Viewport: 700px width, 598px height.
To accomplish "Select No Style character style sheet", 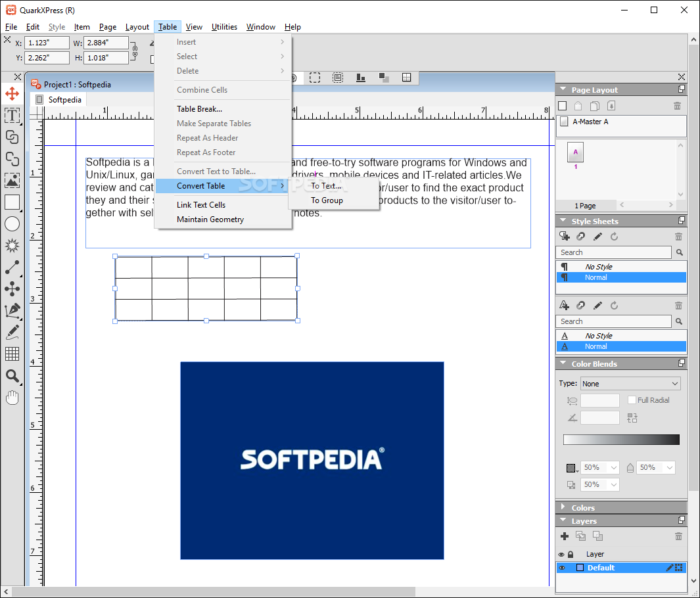I will tap(621, 336).
